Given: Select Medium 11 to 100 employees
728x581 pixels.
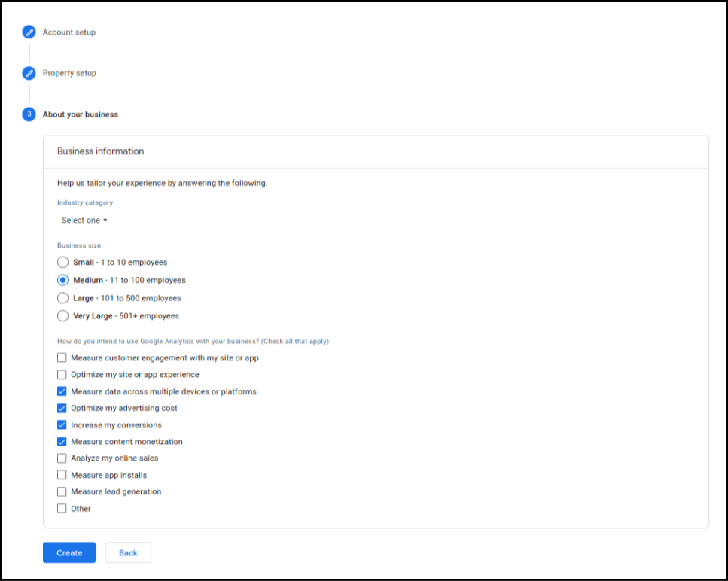Looking at the screenshot, I should click(x=62, y=280).
